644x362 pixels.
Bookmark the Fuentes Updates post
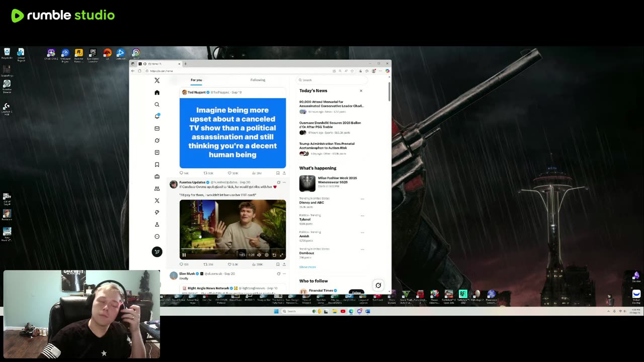click(x=278, y=264)
